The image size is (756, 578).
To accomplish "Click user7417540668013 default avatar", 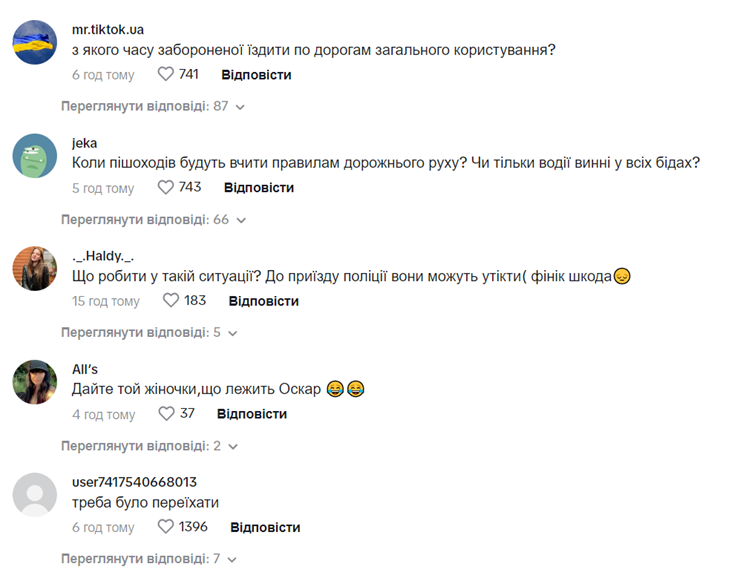I will (35, 494).
